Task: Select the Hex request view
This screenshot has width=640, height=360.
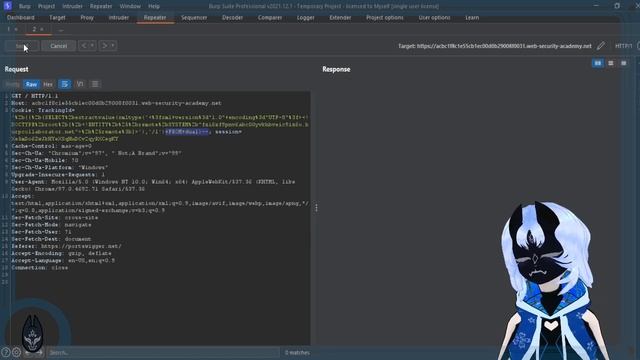Action: coord(48,84)
